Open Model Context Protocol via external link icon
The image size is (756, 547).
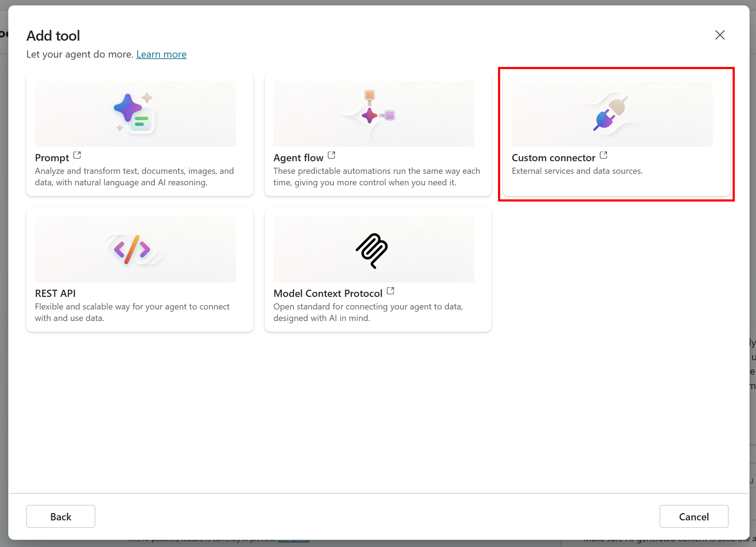(x=390, y=291)
